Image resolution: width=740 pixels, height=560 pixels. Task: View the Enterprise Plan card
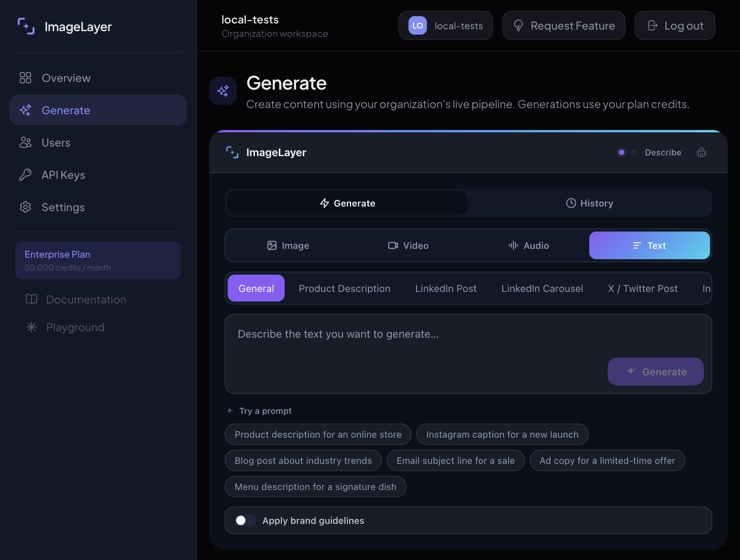coord(98,260)
